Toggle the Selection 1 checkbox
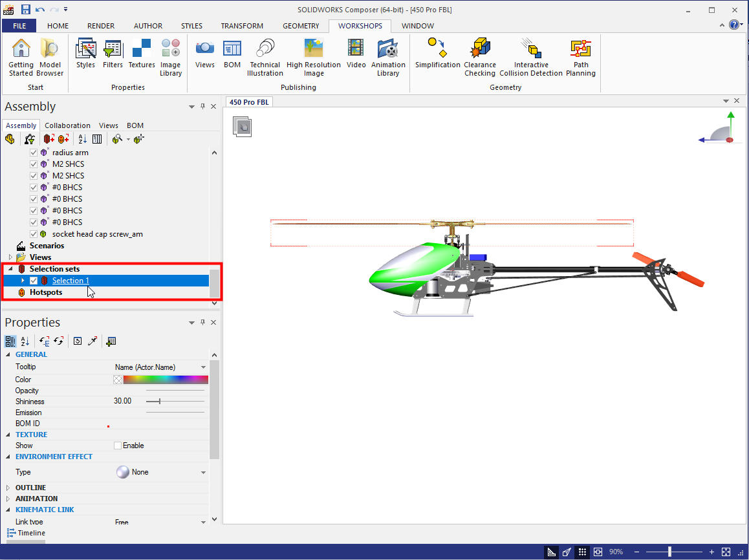 pos(34,281)
